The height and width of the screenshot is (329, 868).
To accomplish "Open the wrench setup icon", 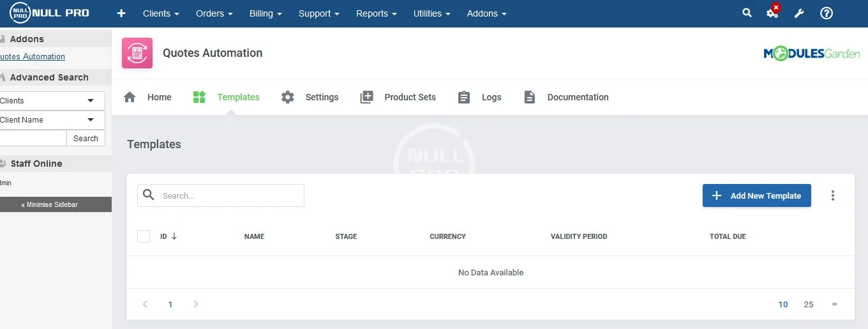I will (799, 13).
